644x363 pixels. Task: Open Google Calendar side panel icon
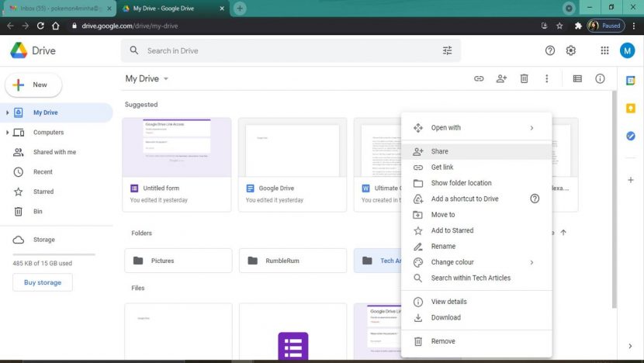(631, 81)
